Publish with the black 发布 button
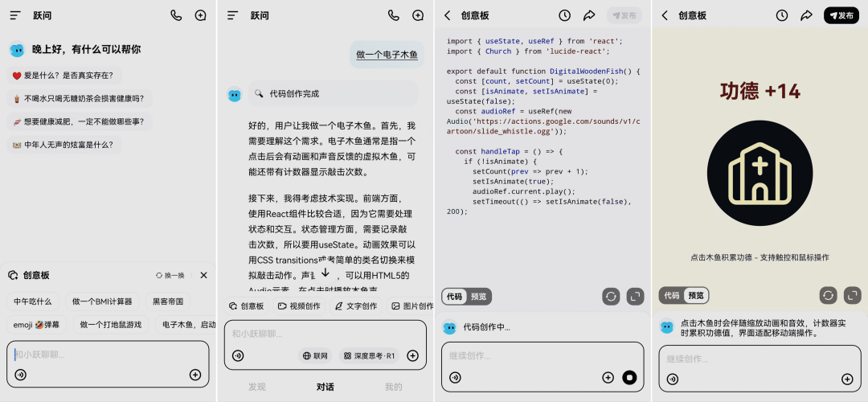 841,15
